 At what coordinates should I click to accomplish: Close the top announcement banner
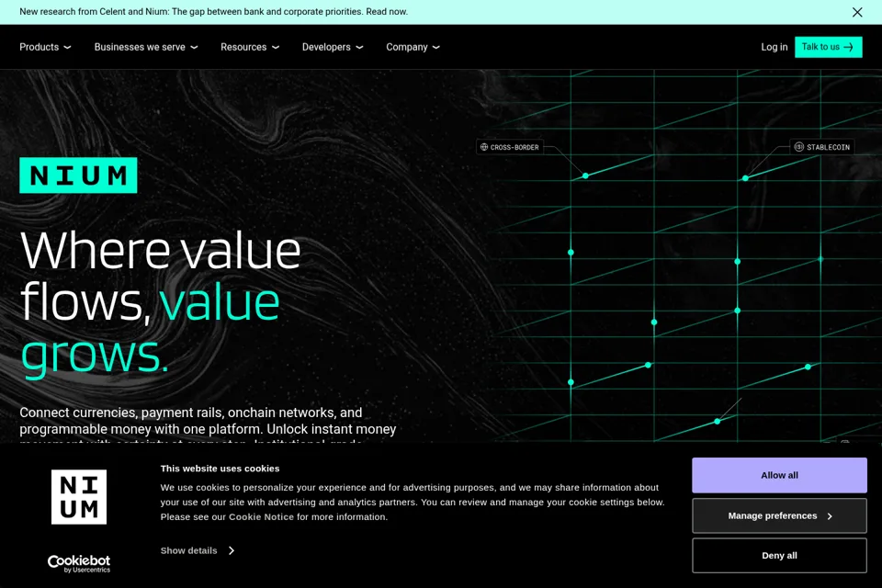(x=856, y=12)
